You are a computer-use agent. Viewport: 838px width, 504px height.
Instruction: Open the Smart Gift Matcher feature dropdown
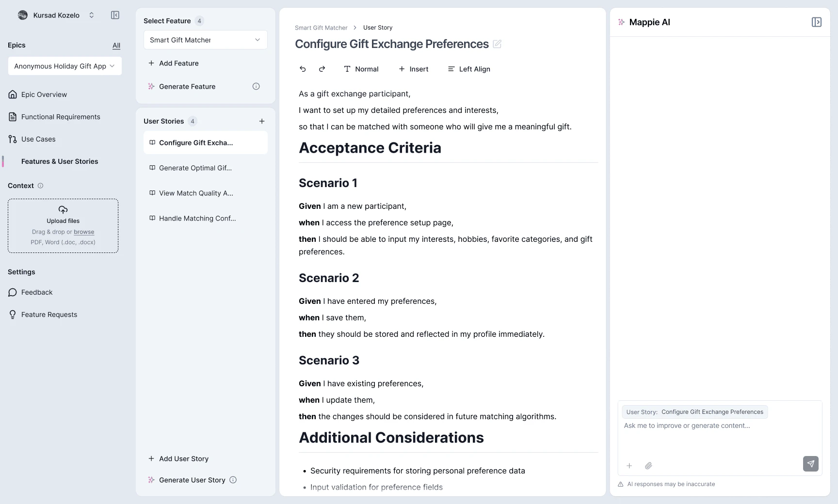(x=205, y=40)
